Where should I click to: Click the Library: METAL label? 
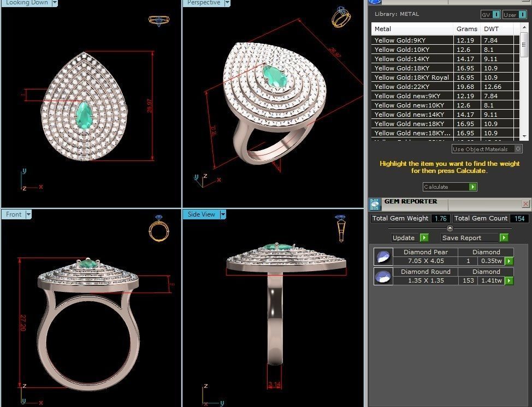point(397,14)
